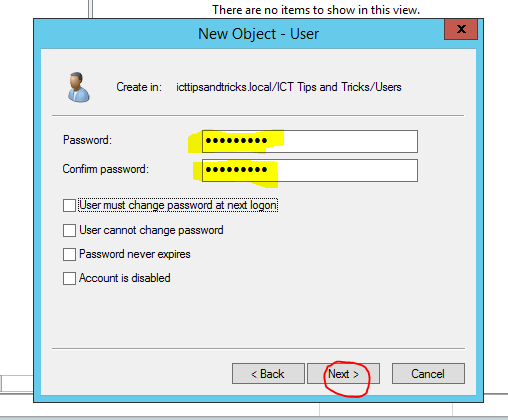The width and height of the screenshot is (508, 420).
Task: Go back with the < Back button
Action: [x=268, y=374]
